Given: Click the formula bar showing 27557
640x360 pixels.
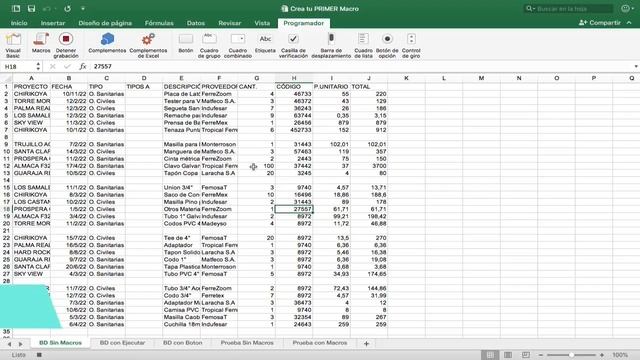Looking at the screenshot, I should [x=361, y=66].
